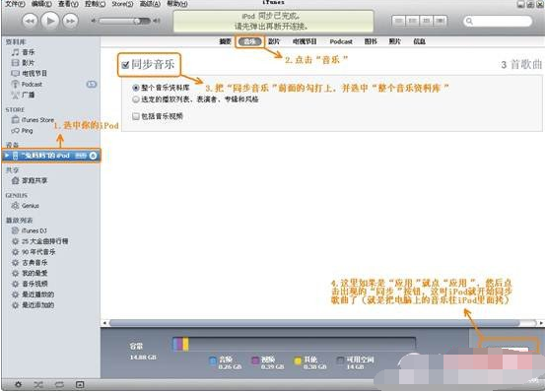Switch to album list view
545x392 pixels.
(413, 21)
